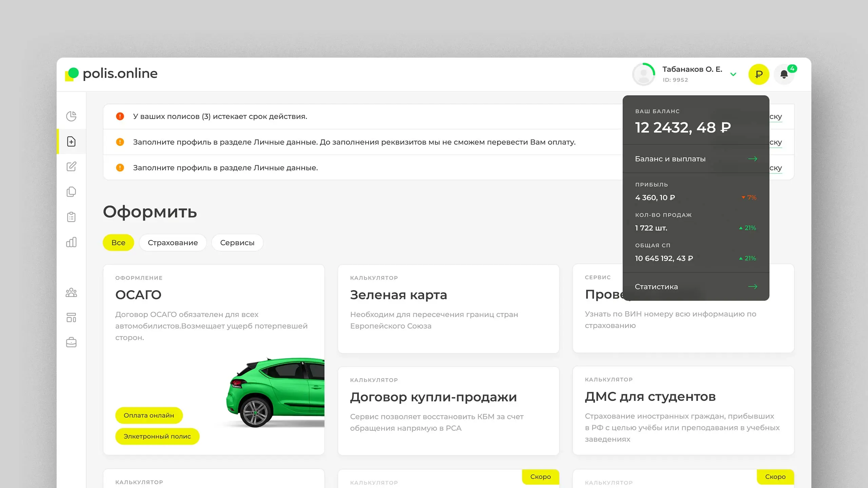This screenshot has height=488, width=868.
Task: Open the ДМС для студентов card
Action: click(x=683, y=410)
